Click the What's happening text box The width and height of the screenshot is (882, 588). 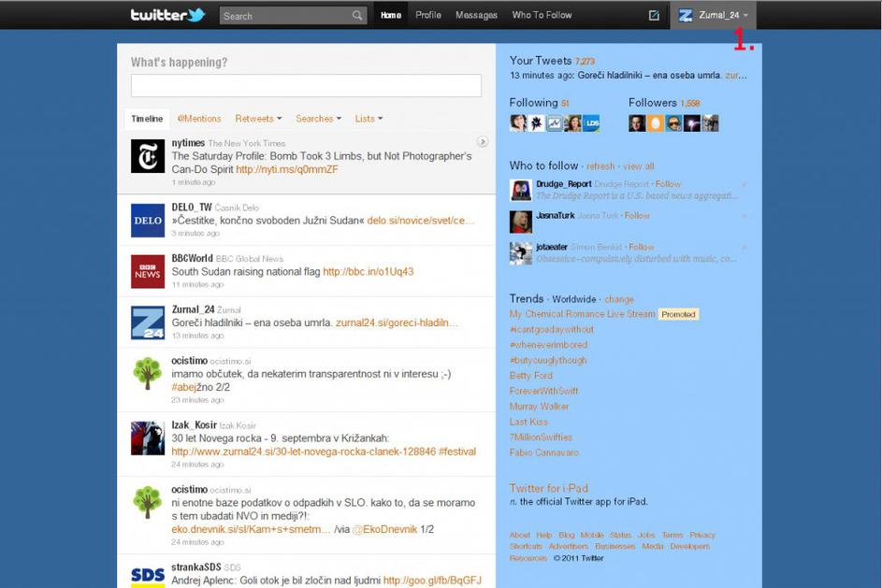[306, 86]
